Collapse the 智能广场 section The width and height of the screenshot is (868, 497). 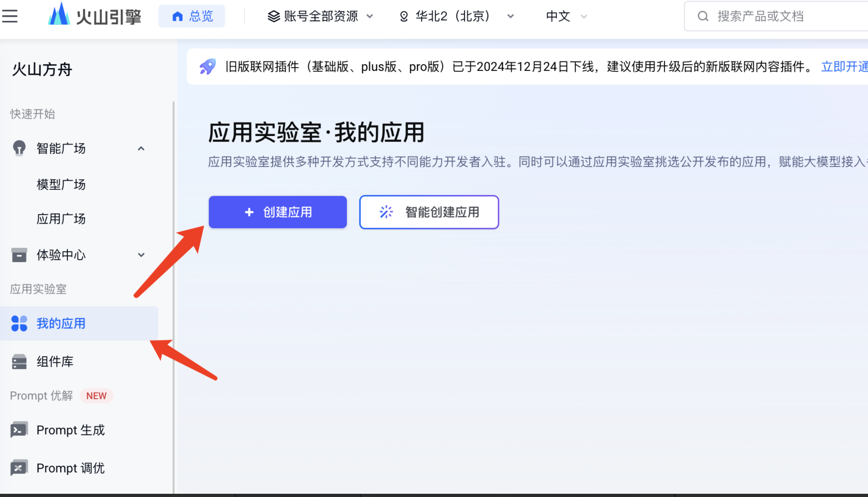pos(141,149)
